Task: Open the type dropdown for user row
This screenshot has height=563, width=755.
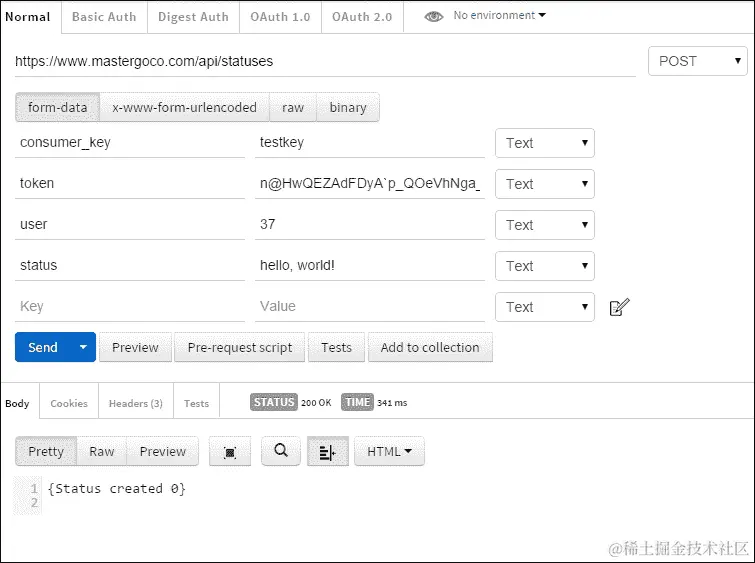Action: click(545, 225)
